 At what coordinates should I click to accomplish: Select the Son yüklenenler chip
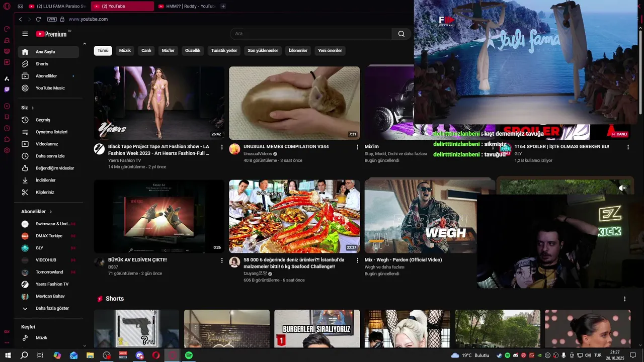(x=263, y=50)
